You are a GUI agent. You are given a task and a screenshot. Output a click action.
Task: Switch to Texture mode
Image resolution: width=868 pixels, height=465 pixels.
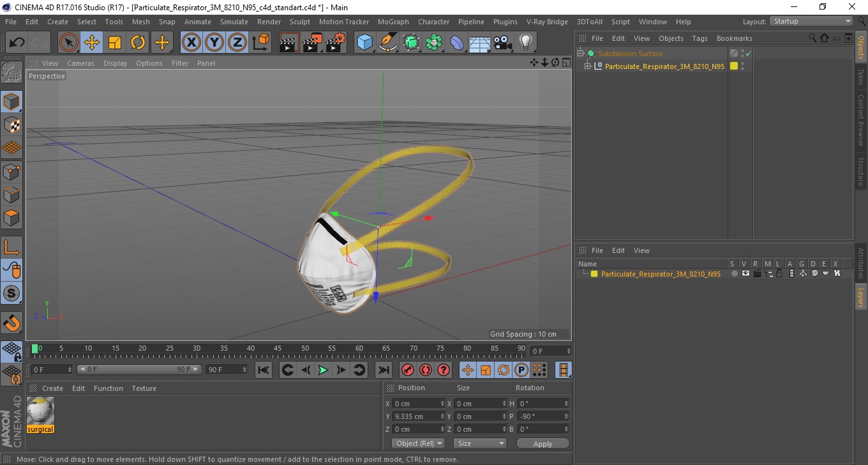pos(11,125)
